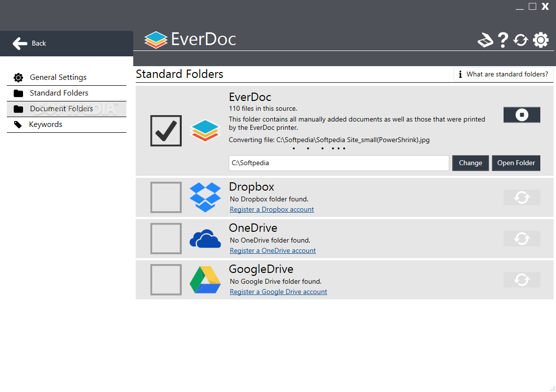The width and height of the screenshot is (556, 392).
Task: Select Standard Folders in sidebar
Action: tap(67, 93)
